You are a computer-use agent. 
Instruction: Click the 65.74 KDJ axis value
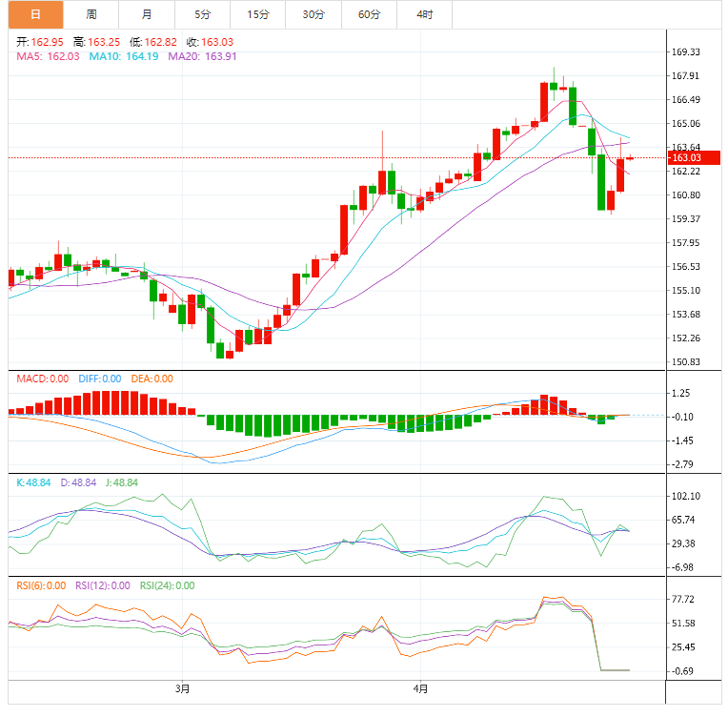(683, 520)
